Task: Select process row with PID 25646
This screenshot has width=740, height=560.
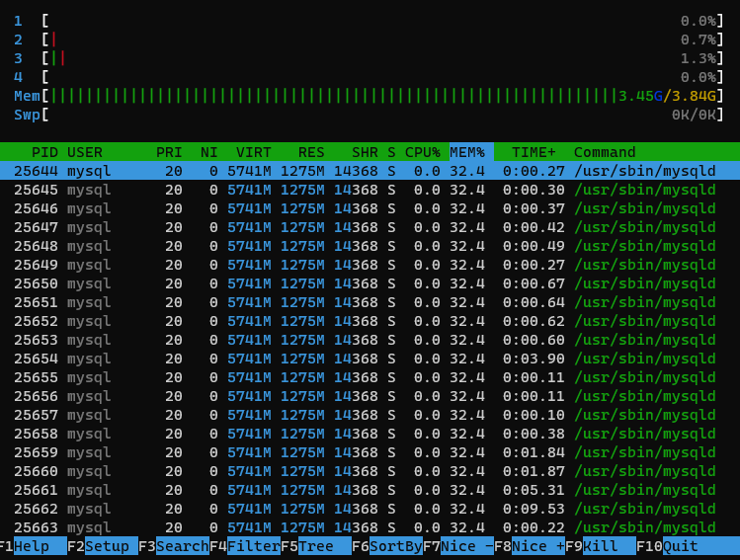Action: click(x=370, y=208)
